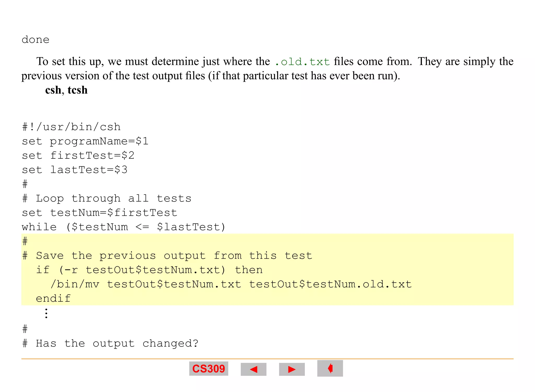Click the '#!/usr/bin/csh' shebang line

pyautogui.click(x=71, y=127)
